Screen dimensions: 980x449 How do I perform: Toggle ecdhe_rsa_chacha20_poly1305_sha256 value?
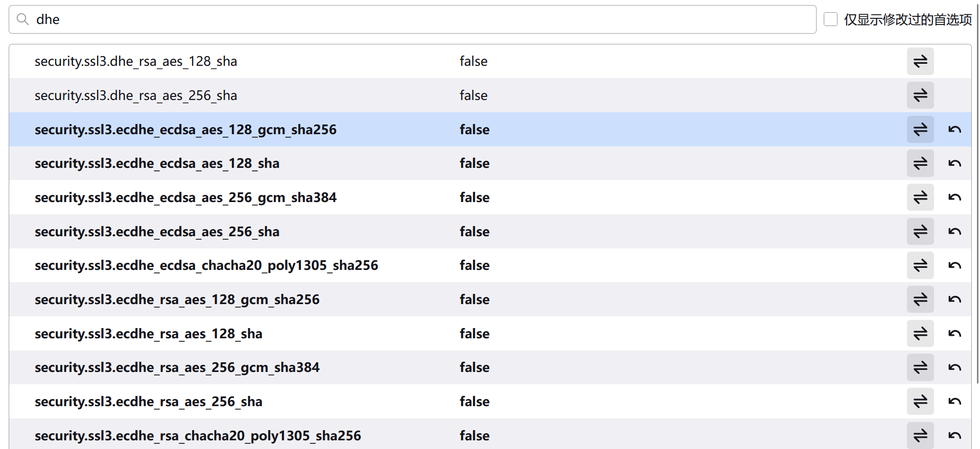coord(920,435)
